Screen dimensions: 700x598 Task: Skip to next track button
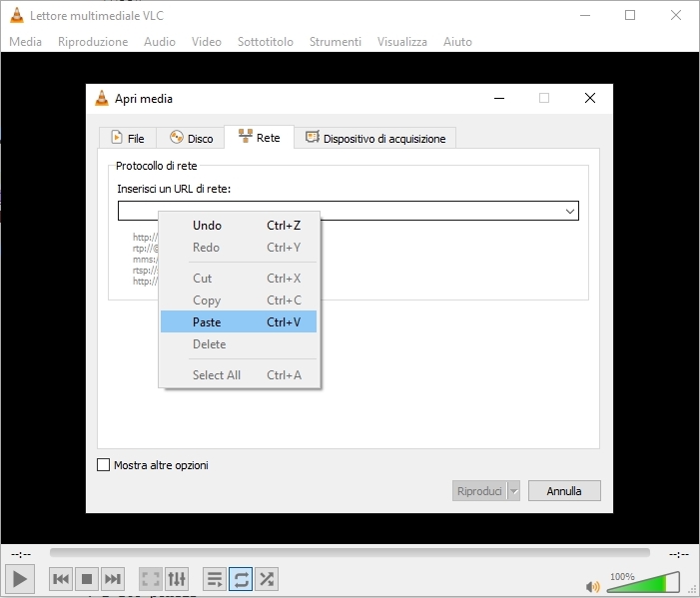113,579
